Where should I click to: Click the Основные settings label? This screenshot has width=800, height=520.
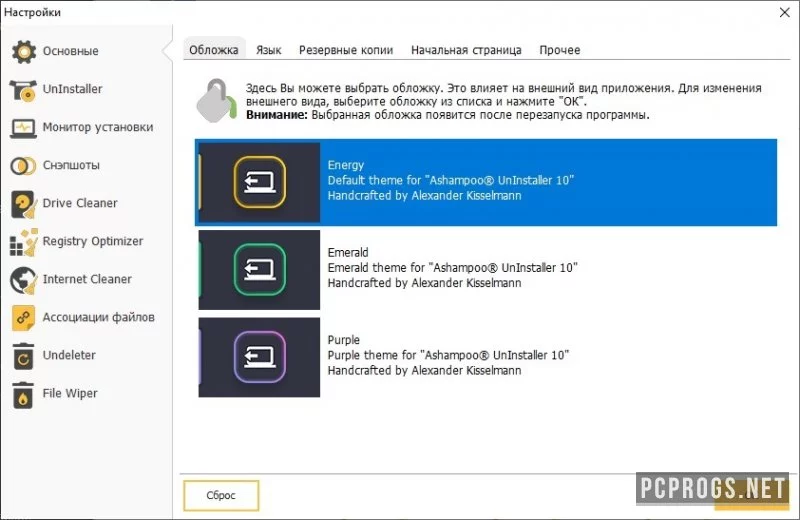(70, 51)
